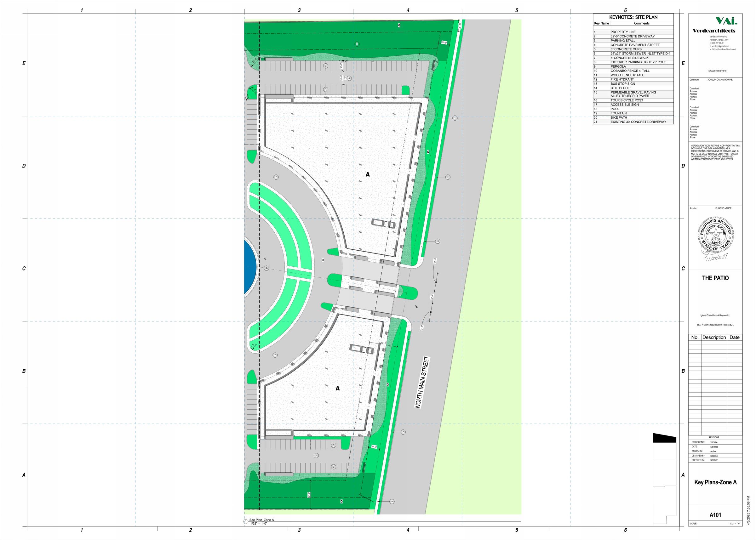Click the 'ACCESSIBLE SIGN' keynote row
Image resolution: width=756 pixels, height=540 pixels.
633,105
